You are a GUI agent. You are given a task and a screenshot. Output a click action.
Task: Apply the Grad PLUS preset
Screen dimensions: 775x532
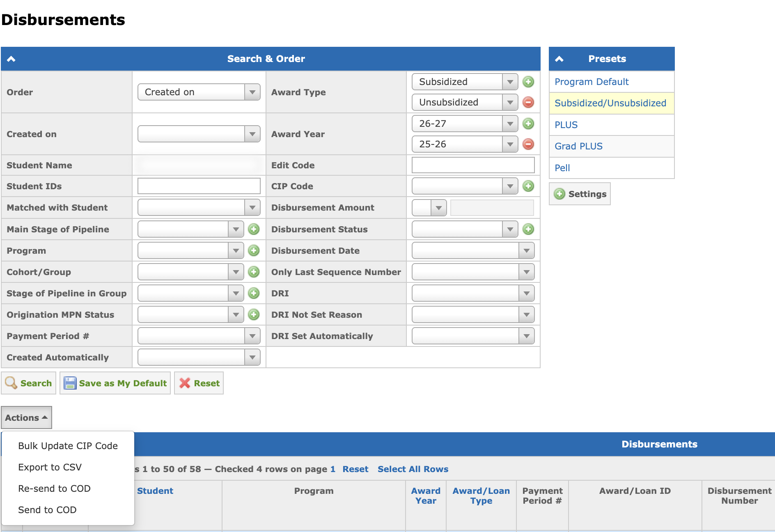click(x=578, y=146)
